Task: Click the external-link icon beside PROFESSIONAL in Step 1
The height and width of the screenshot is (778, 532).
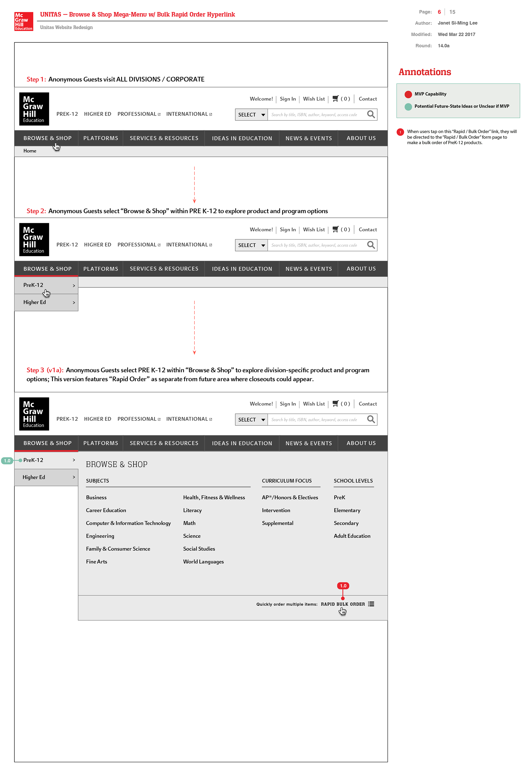Action: coord(159,114)
